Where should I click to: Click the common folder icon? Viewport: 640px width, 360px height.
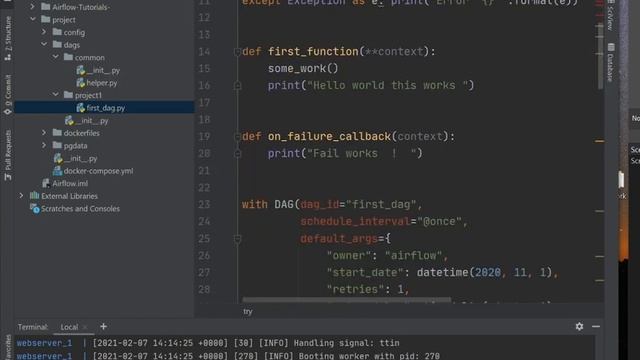pyautogui.click(x=69, y=57)
